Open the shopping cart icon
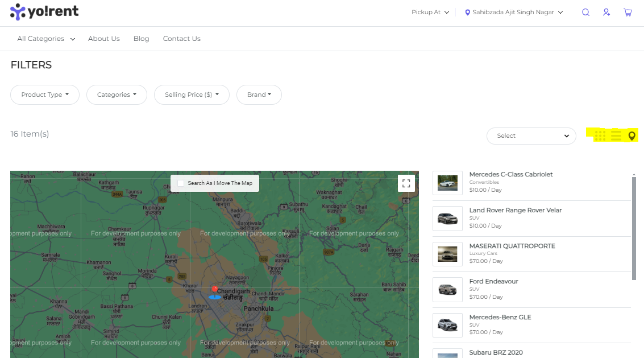 pos(628,13)
